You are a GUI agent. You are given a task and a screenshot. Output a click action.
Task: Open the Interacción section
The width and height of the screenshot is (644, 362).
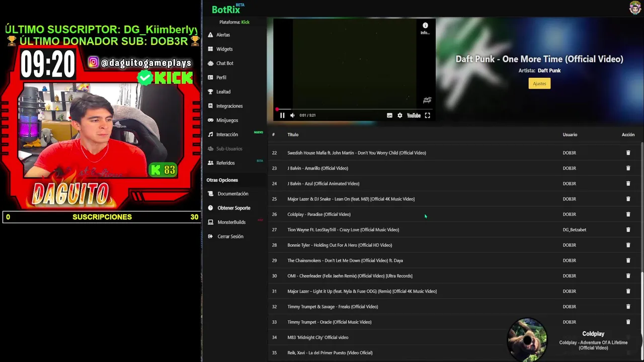[x=227, y=135]
